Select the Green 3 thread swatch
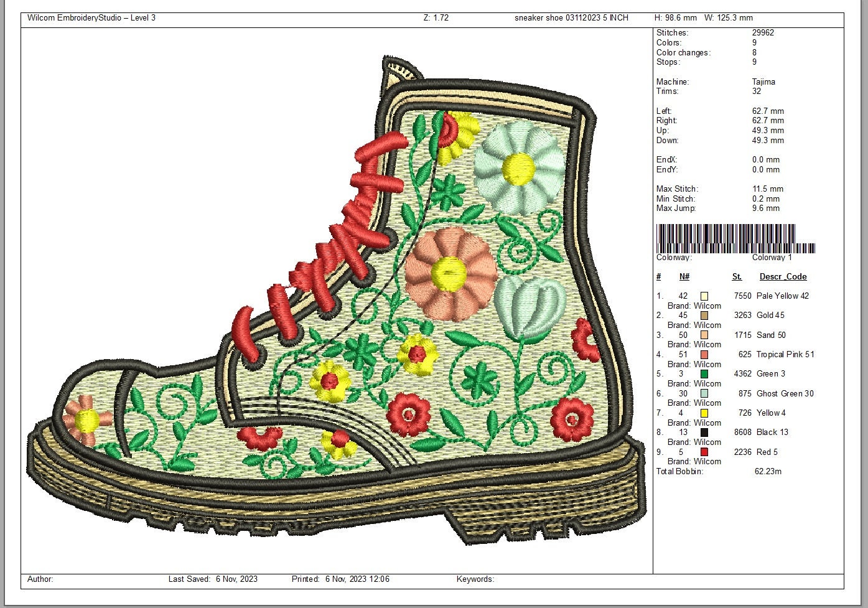This screenshot has width=868, height=608. point(704,374)
